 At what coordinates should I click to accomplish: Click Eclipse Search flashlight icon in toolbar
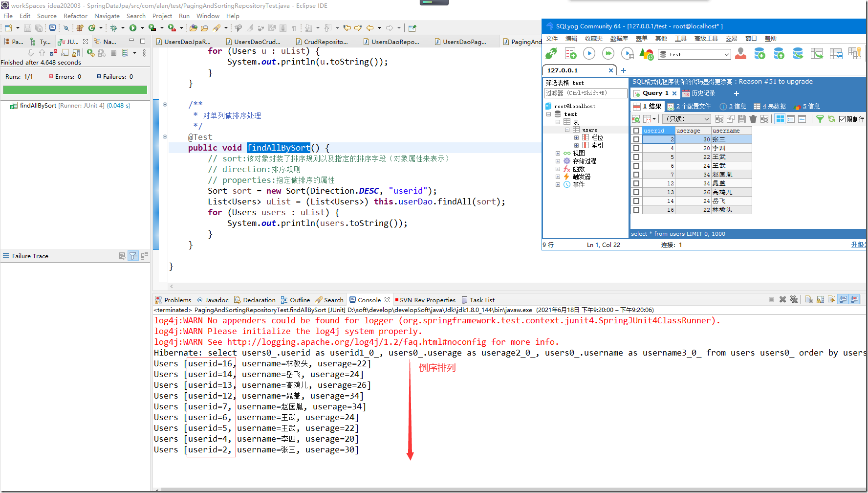coord(217,28)
